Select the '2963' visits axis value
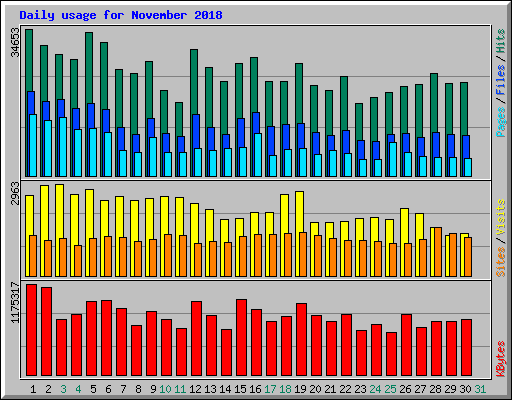 (15, 193)
